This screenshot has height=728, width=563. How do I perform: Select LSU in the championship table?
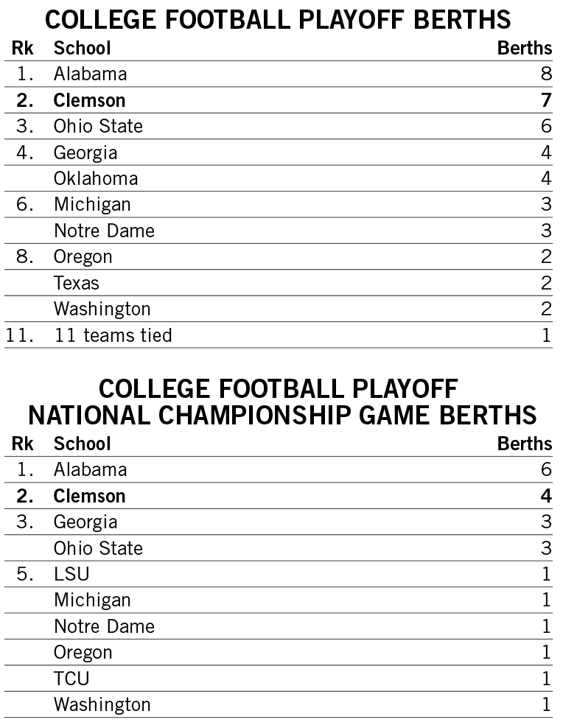coord(71,574)
